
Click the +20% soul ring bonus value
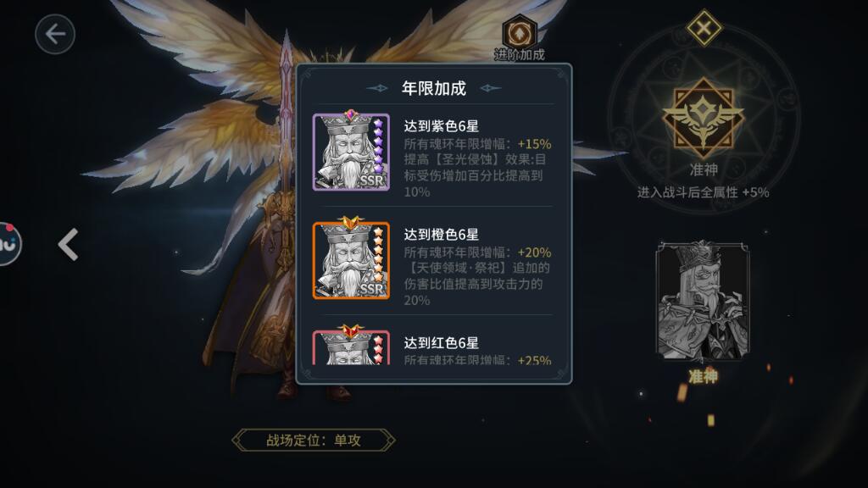pos(534,252)
